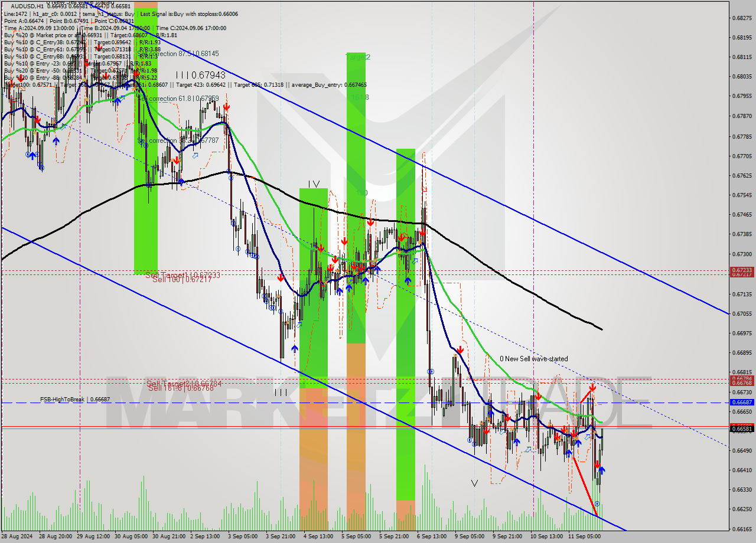The image size is (756, 543).
Task: Click the 0.67870 price scale value
Action: click(x=742, y=116)
